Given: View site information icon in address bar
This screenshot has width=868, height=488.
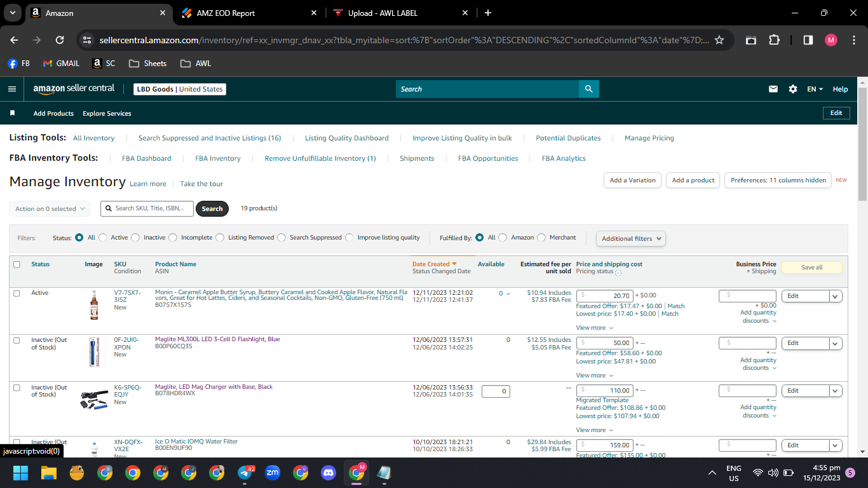Looking at the screenshot, I should (88, 39).
